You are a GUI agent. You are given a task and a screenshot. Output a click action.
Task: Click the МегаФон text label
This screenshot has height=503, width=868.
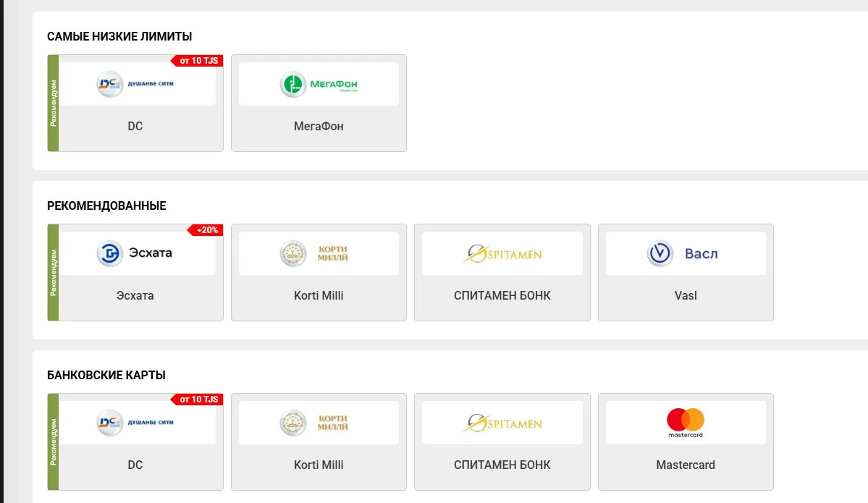point(319,126)
